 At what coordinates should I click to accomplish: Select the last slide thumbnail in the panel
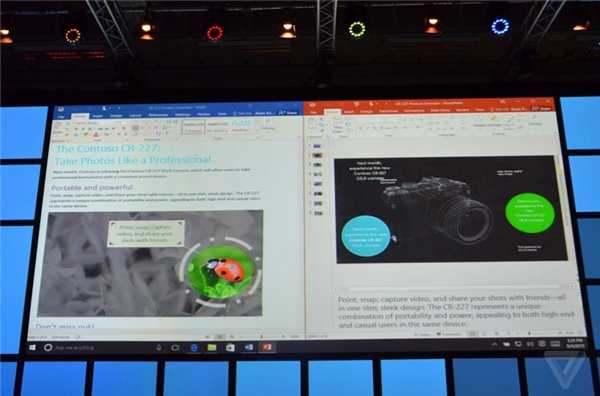click(x=318, y=213)
